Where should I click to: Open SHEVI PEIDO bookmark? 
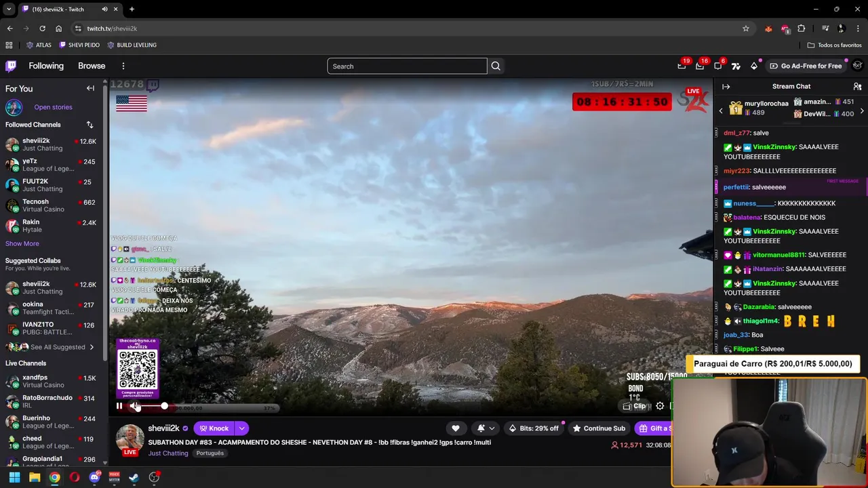(x=79, y=45)
